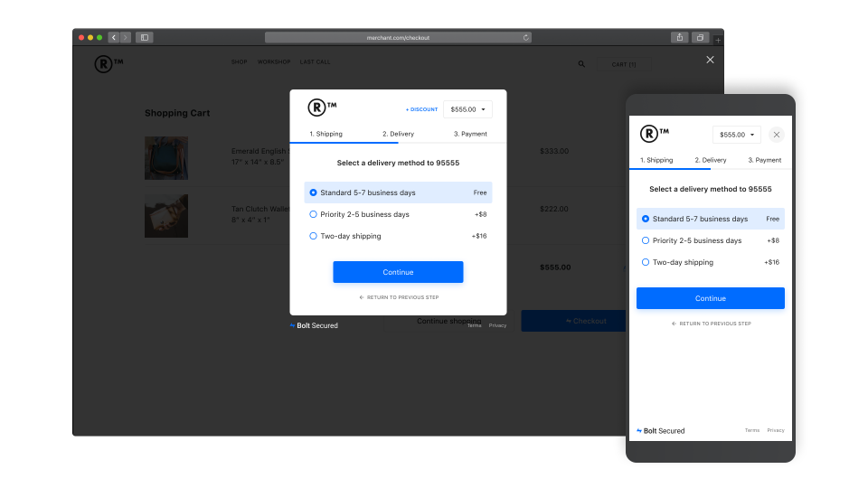Select Priority 2-5 business days in desktop modal
The width and height of the screenshot is (868, 488).
pos(398,214)
